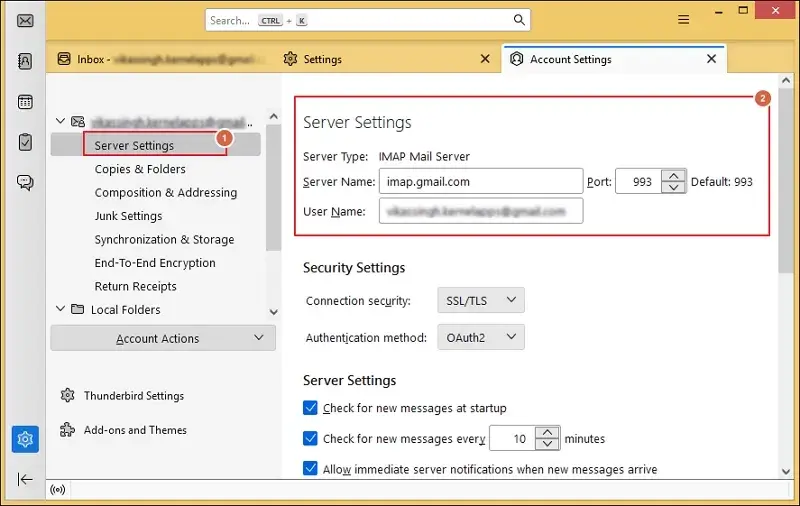This screenshot has width=800, height=506.
Task: Open Connection security SSL/TLS dropdown
Action: (481, 300)
